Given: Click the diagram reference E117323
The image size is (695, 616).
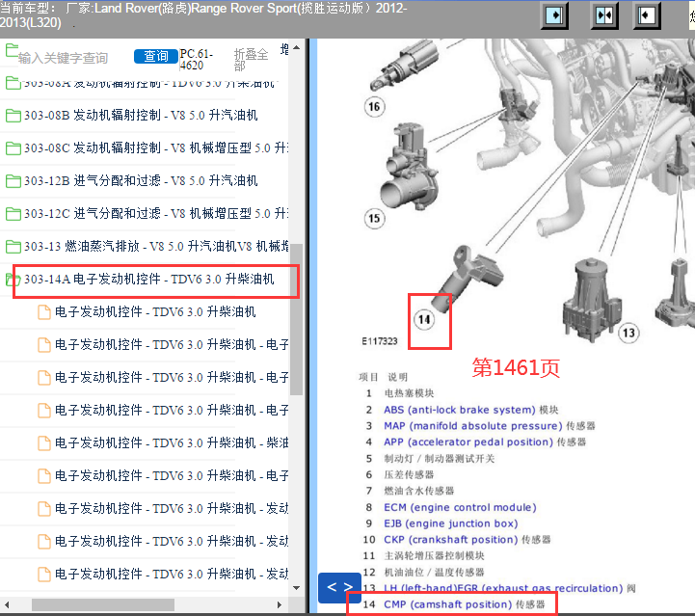Looking at the screenshot, I should 380,341.
